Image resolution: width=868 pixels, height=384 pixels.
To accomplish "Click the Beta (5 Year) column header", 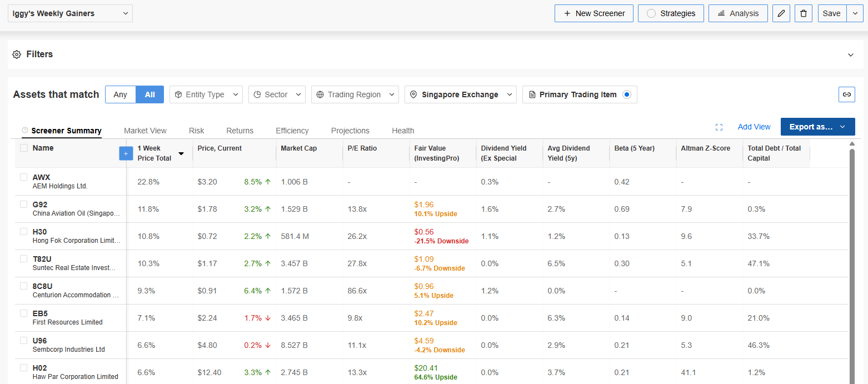I will tap(635, 148).
